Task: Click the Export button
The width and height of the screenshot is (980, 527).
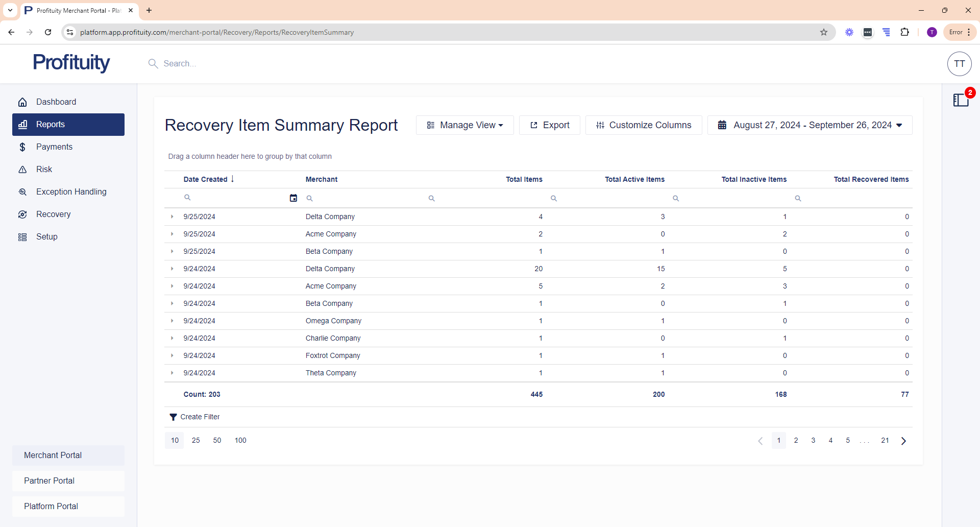Action: click(549, 125)
